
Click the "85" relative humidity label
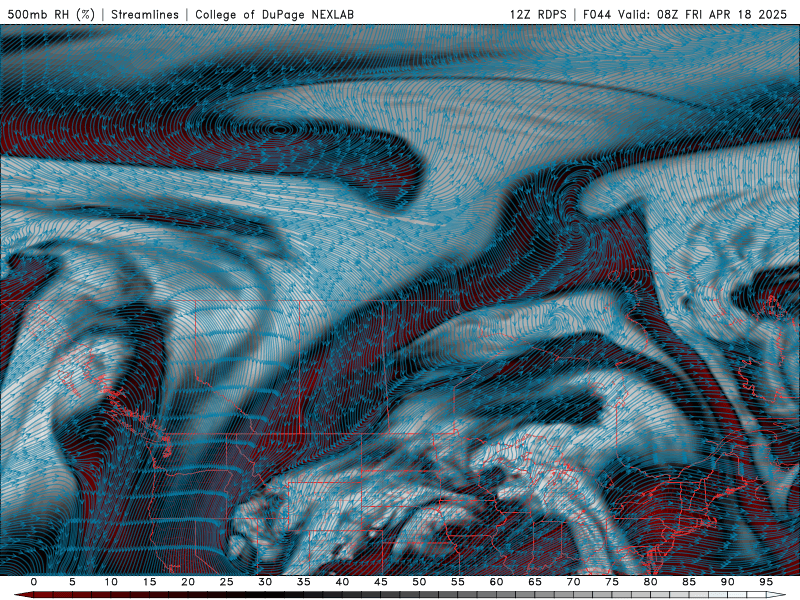pyautogui.click(x=689, y=582)
